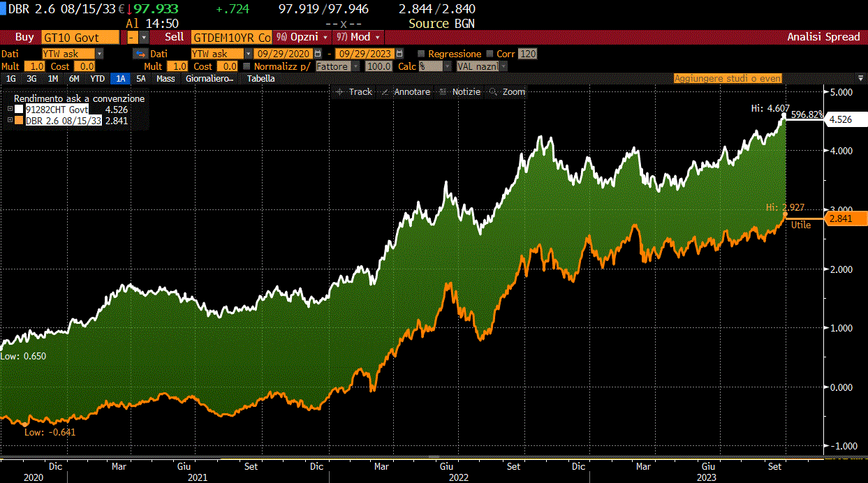Image resolution: width=868 pixels, height=483 pixels.
Task: Click the blue square beside DBR 2.6 title
Action: pyautogui.click(x=3, y=9)
